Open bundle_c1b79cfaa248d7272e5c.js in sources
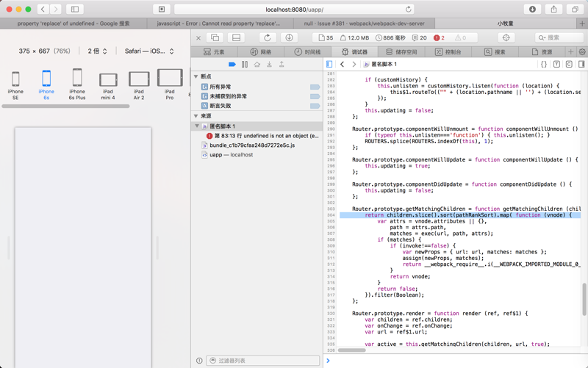The width and height of the screenshot is (588, 368). pos(251,145)
